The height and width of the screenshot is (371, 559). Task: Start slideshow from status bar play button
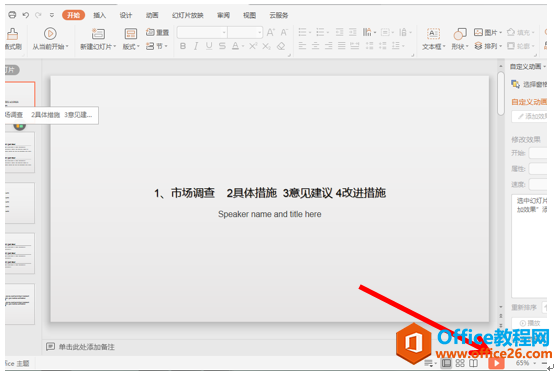coord(496,363)
